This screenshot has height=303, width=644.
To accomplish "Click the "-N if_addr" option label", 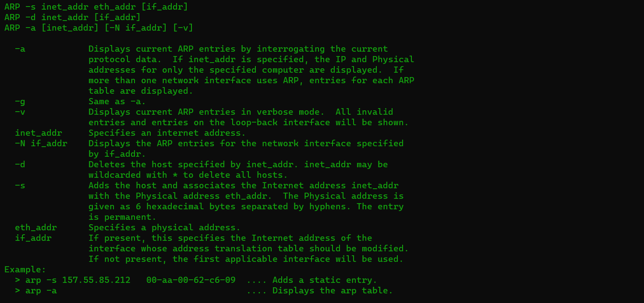I will [41, 143].
